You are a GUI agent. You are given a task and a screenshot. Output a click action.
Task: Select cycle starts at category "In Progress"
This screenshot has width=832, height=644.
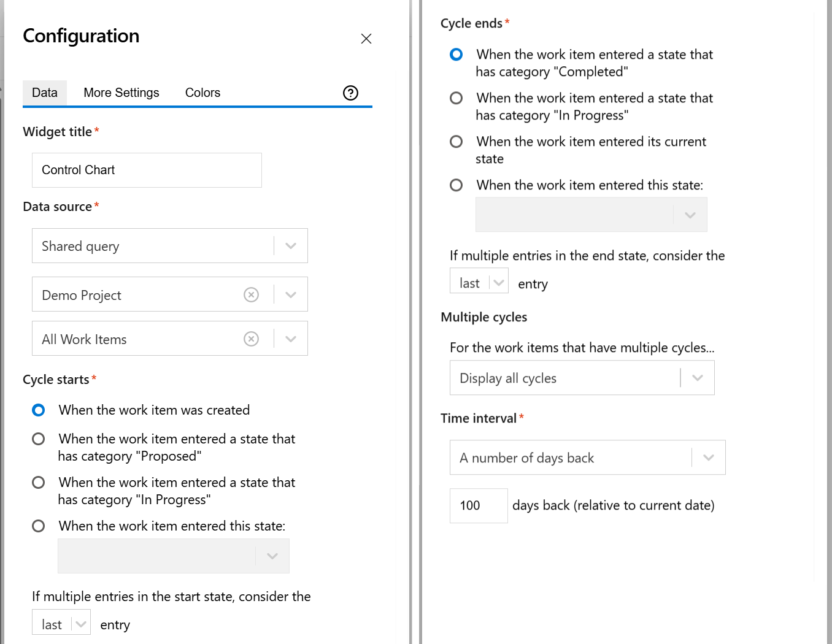[x=39, y=483]
